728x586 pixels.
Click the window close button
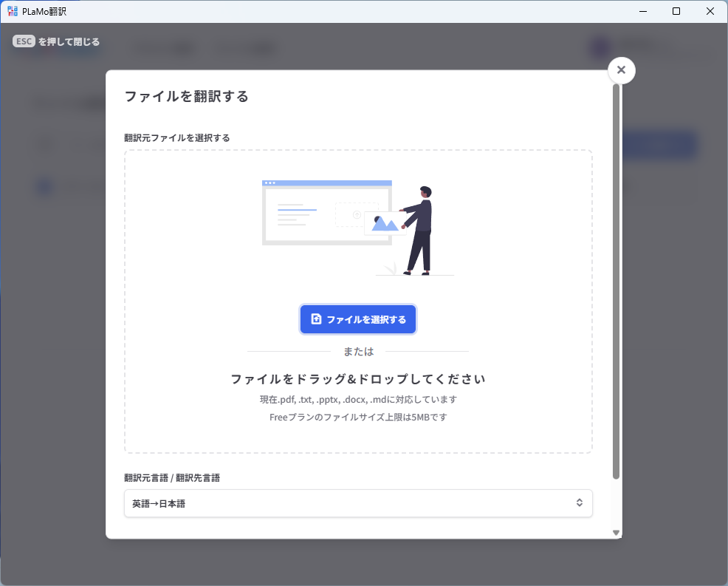click(x=710, y=11)
